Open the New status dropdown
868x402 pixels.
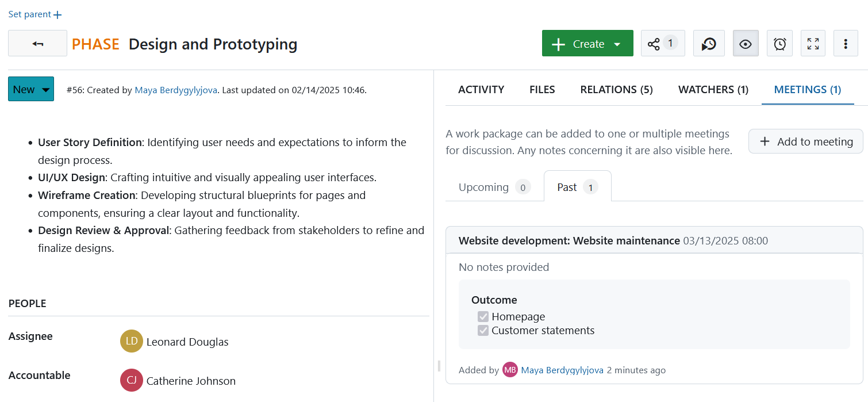coord(31,89)
